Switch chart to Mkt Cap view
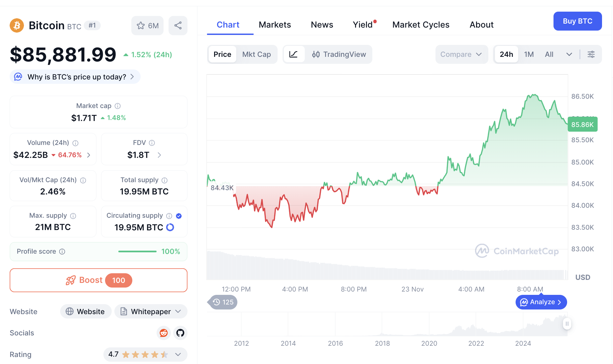This screenshot has width=613, height=364. (x=256, y=54)
